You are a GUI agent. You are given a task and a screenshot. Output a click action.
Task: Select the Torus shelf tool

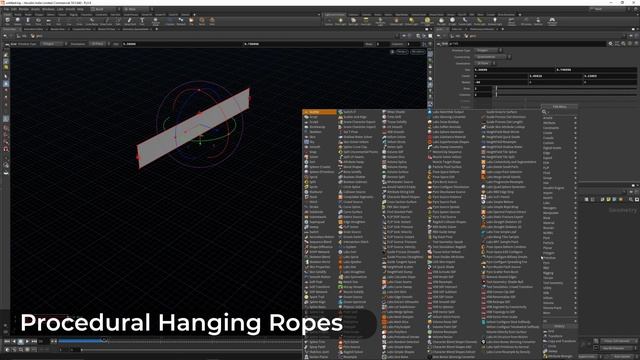(x=38, y=21)
